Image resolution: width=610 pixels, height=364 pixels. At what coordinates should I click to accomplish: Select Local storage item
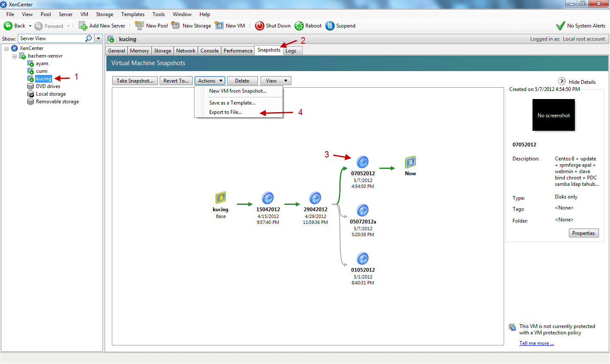click(51, 94)
